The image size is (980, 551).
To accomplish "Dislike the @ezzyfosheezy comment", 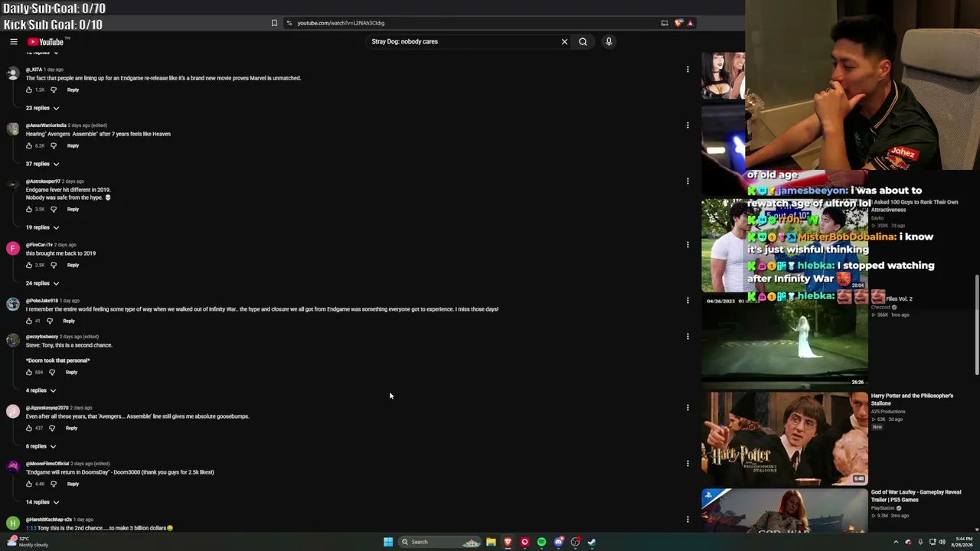I will [52, 372].
